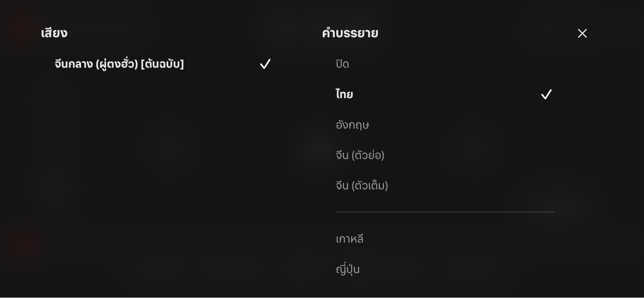Select จีนกลาง (ผู่ตงฮั่ว) [ต้นฉบับ] audio track

[x=119, y=64]
